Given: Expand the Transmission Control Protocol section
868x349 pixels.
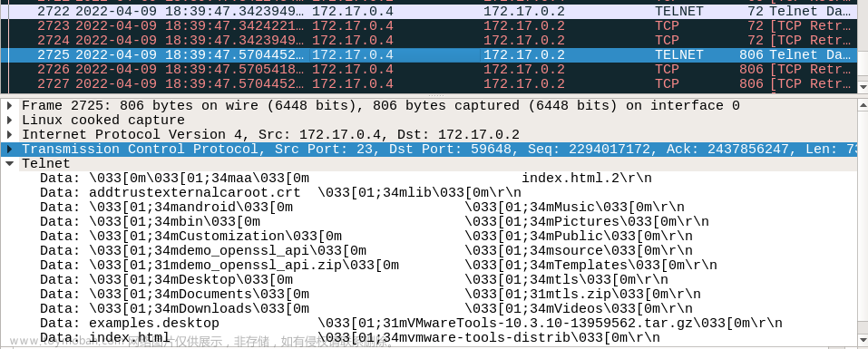Looking at the screenshot, I should click(9, 150).
